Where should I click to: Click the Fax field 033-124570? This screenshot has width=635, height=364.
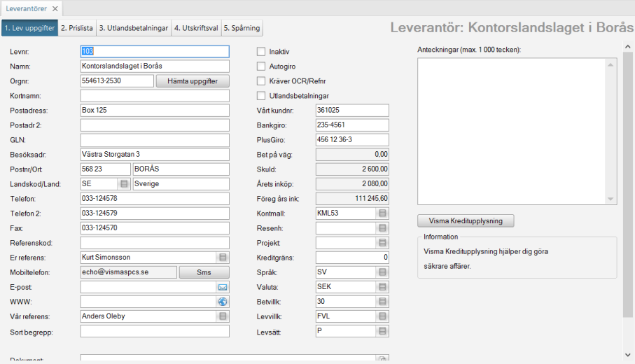(x=155, y=228)
